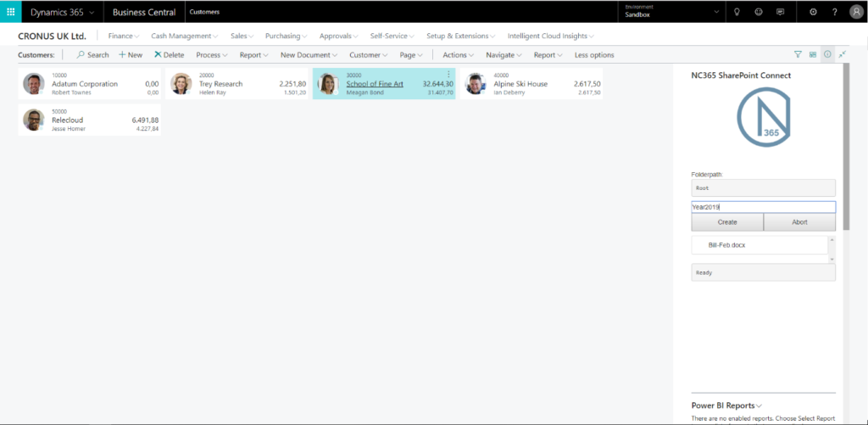Click Less options
The width and height of the screenshot is (868, 425).
(x=594, y=55)
